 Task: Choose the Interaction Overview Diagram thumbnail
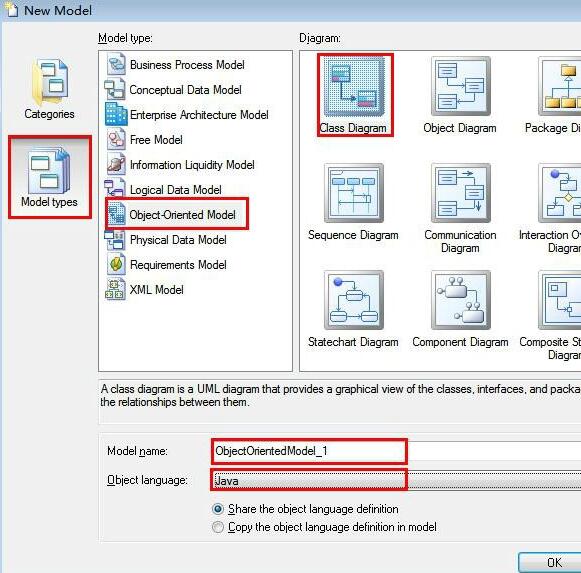pyautogui.click(x=560, y=193)
